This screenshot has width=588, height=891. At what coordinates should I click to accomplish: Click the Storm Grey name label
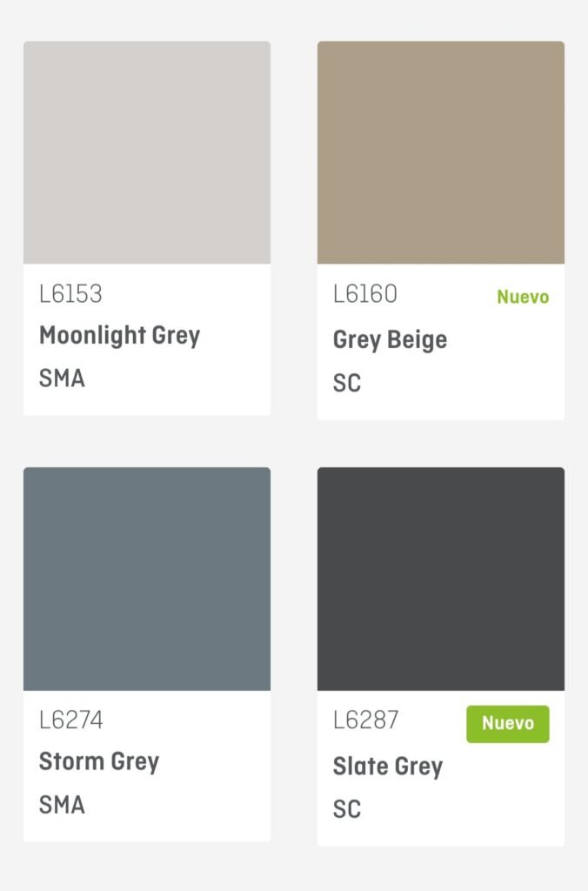tap(99, 762)
